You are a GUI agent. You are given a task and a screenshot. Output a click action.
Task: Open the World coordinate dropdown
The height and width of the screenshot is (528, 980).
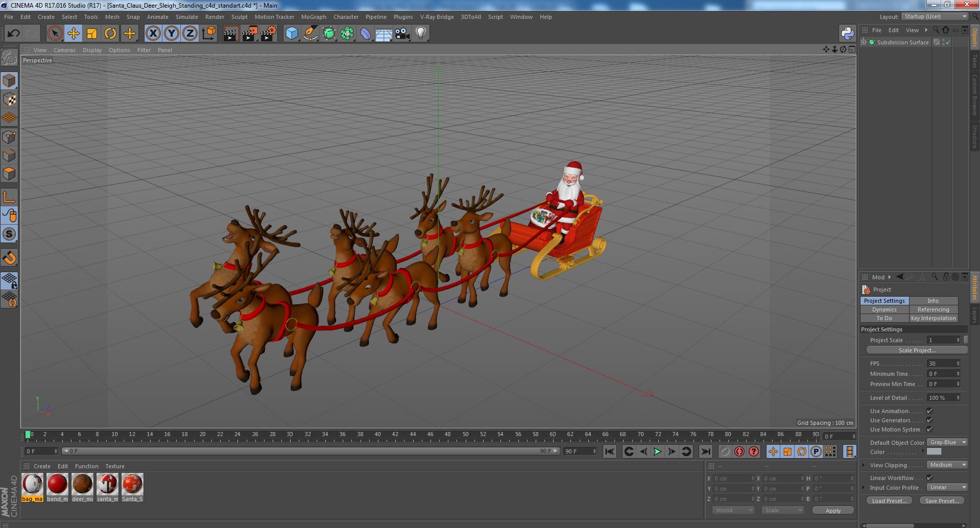point(733,511)
